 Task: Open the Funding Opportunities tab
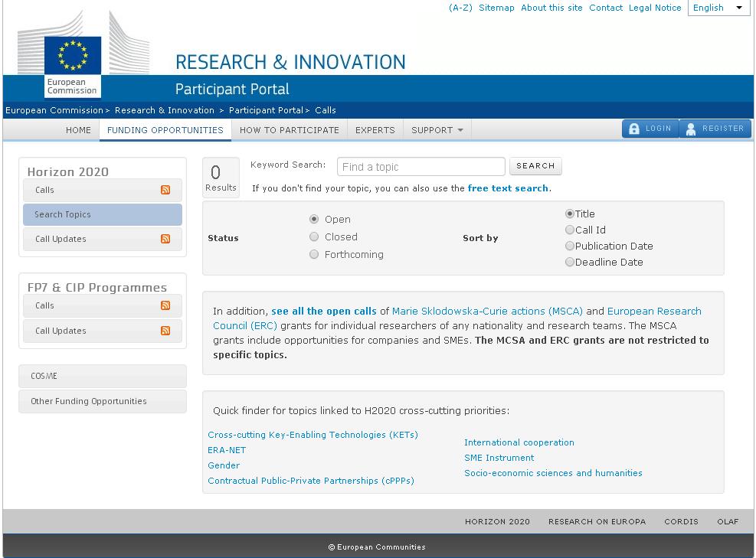(x=165, y=130)
